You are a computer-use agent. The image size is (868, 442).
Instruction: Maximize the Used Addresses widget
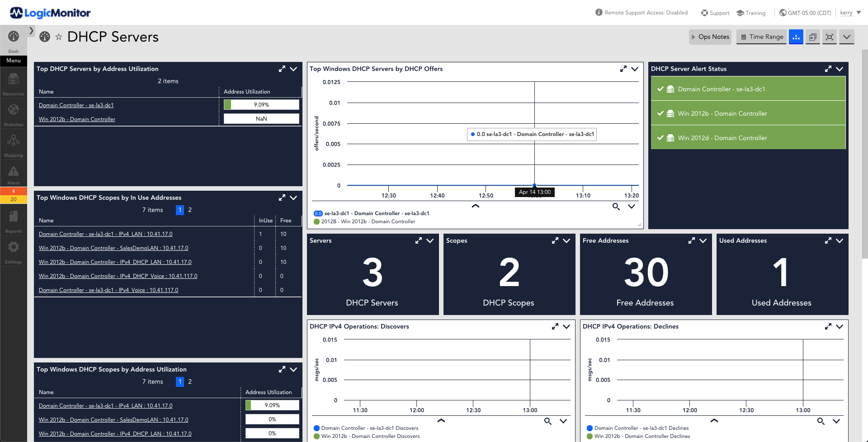(x=828, y=240)
